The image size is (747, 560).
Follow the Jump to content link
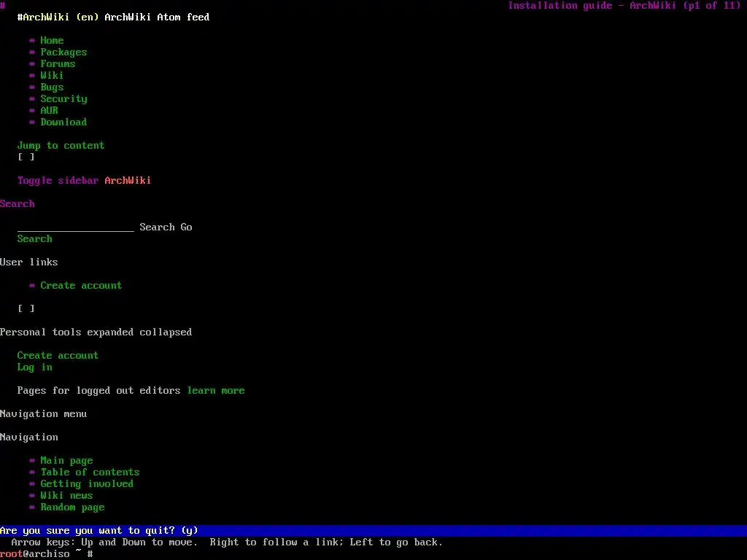[x=61, y=145]
